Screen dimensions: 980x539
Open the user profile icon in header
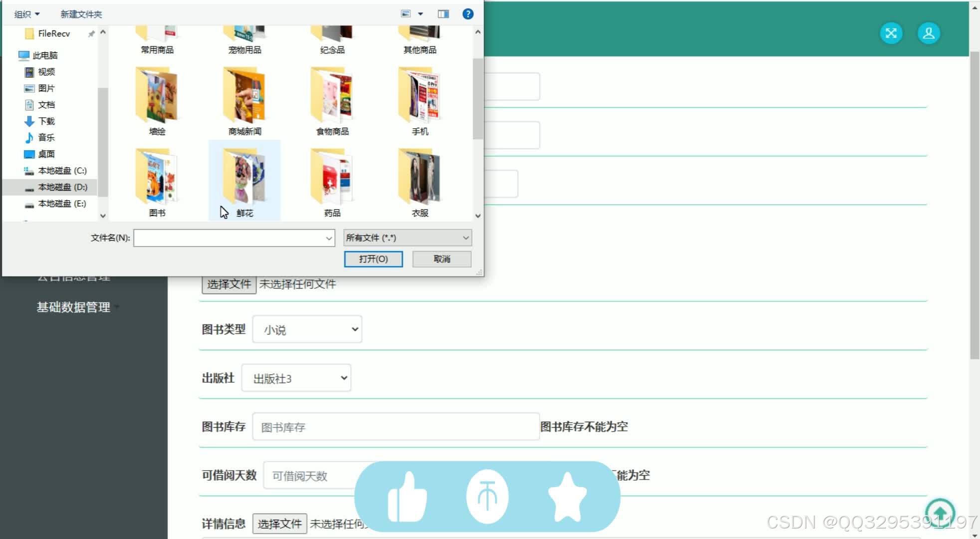pos(929,33)
